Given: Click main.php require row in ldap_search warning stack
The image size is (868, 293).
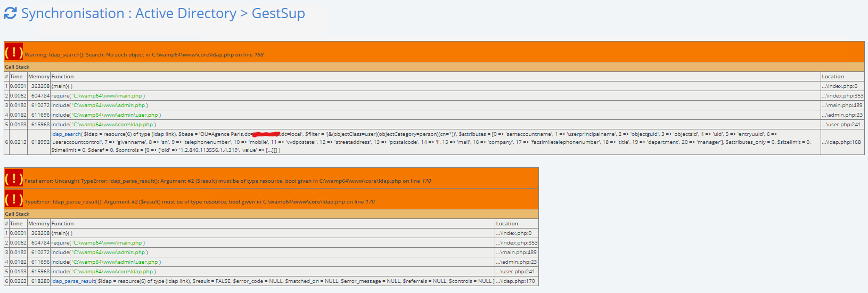Looking at the screenshot, I should click(x=434, y=96).
